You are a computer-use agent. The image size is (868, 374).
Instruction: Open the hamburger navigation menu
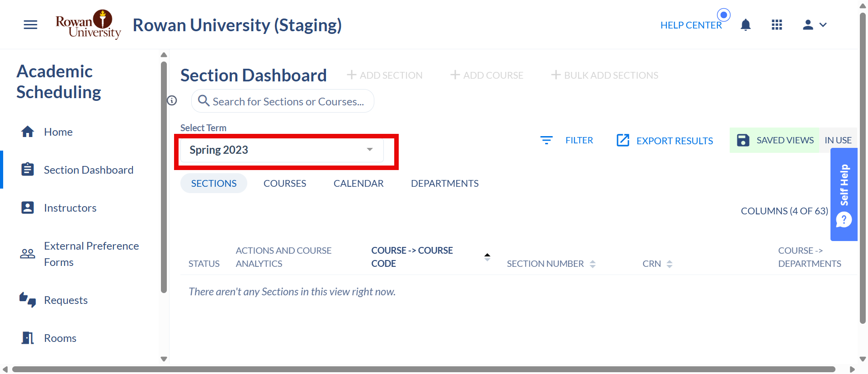(30, 25)
